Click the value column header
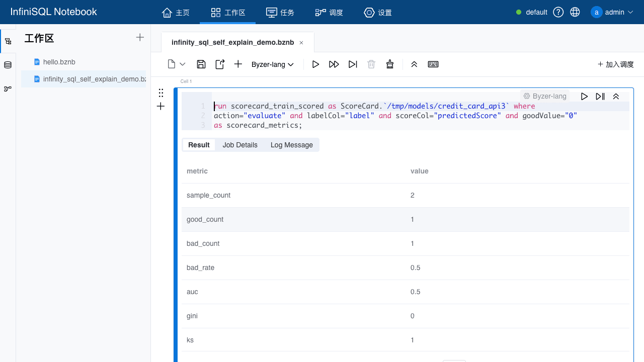The width and height of the screenshot is (644, 362). (420, 171)
